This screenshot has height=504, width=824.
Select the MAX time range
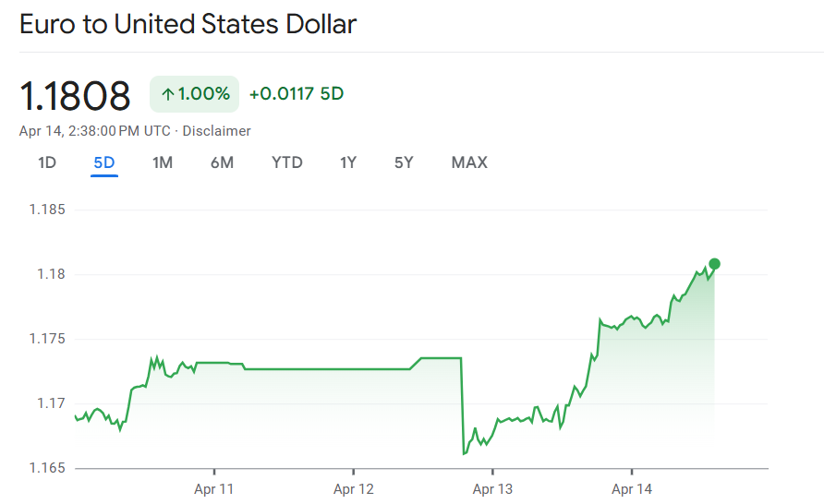pyautogui.click(x=469, y=163)
